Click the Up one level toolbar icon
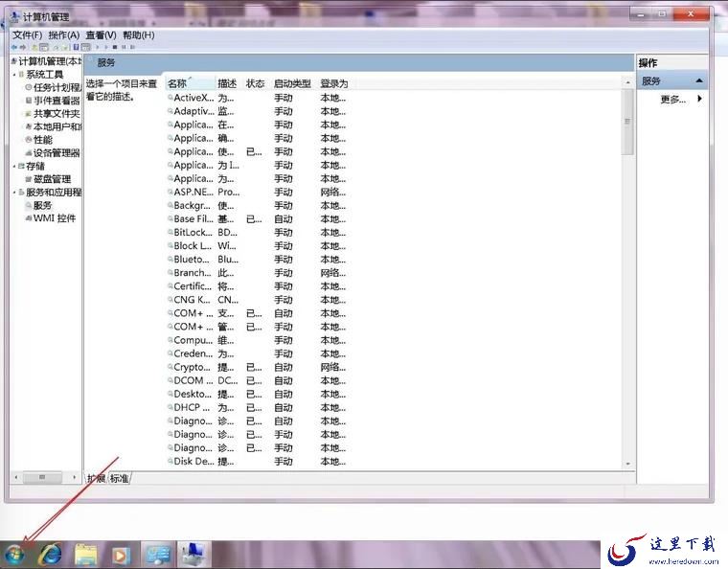 coord(34,47)
